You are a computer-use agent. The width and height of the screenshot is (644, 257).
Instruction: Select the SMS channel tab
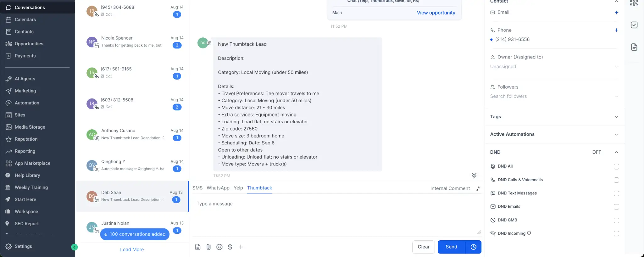point(197,188)
